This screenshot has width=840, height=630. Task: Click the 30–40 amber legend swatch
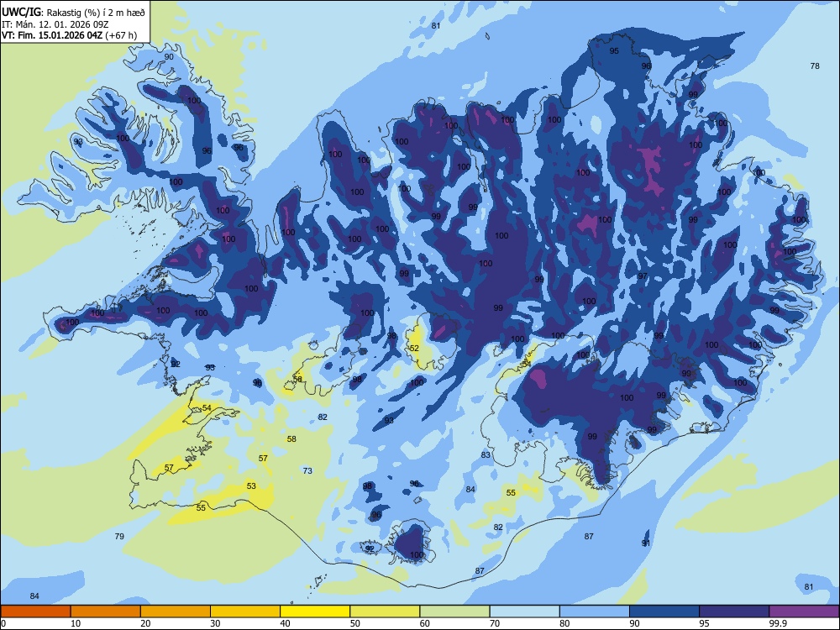[245, 612]
